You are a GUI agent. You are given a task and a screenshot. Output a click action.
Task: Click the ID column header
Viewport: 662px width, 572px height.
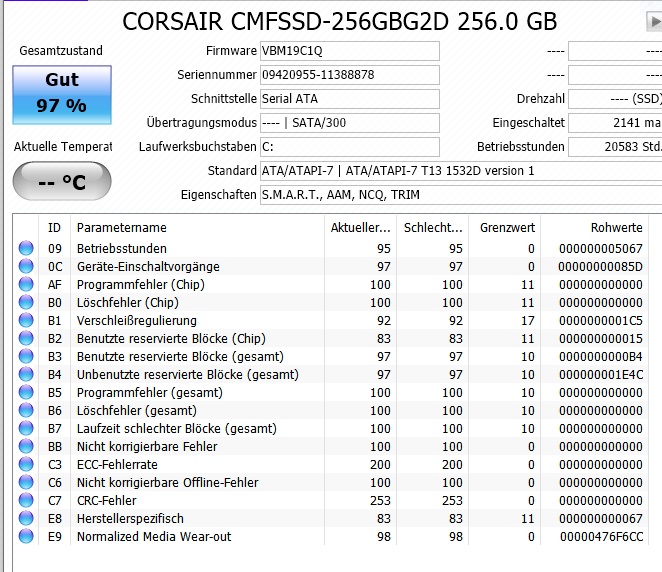(x=54, y=228)
